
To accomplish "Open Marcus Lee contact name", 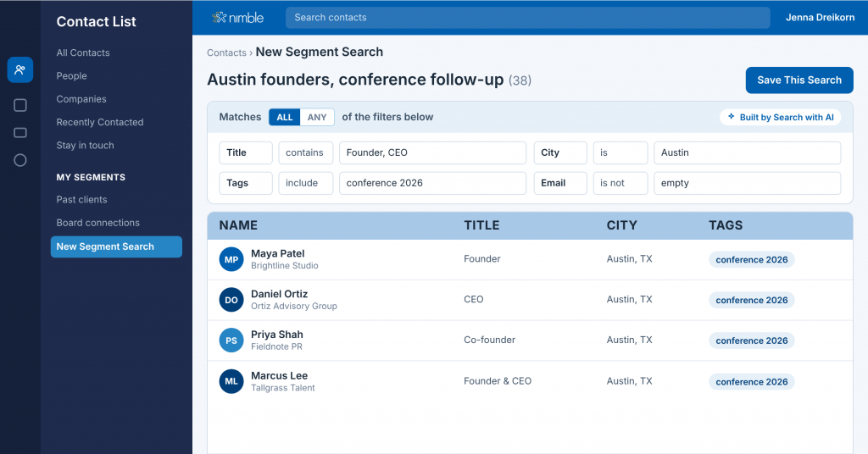I will click(279, 375).
